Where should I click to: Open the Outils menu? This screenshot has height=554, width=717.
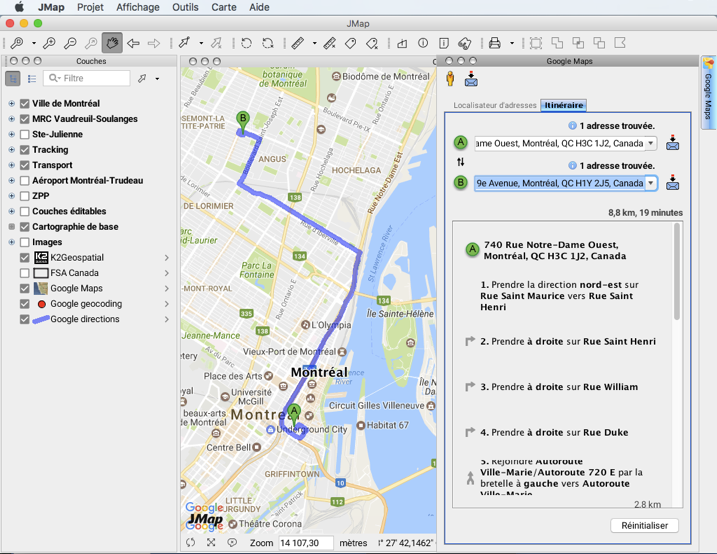(185, 7)
